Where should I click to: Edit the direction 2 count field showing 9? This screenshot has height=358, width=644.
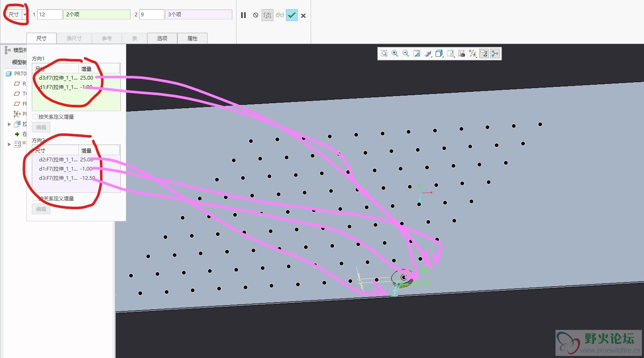(x=151, y=14)
